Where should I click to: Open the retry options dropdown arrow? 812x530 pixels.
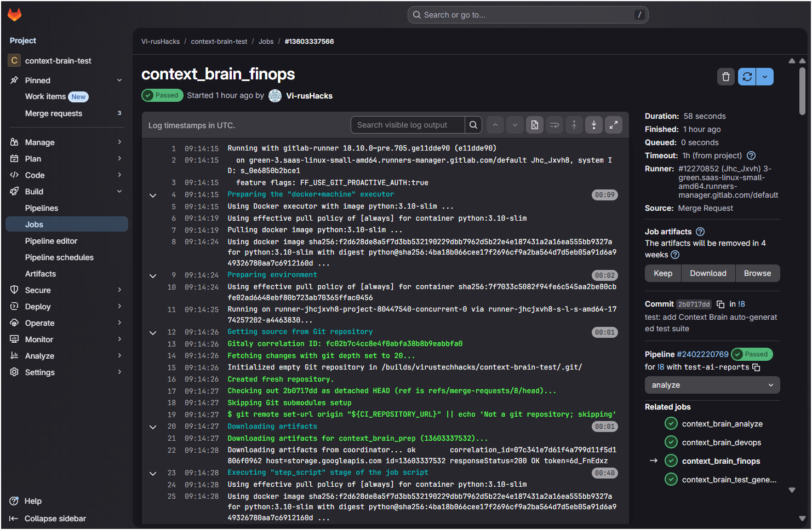pos(765,77)
